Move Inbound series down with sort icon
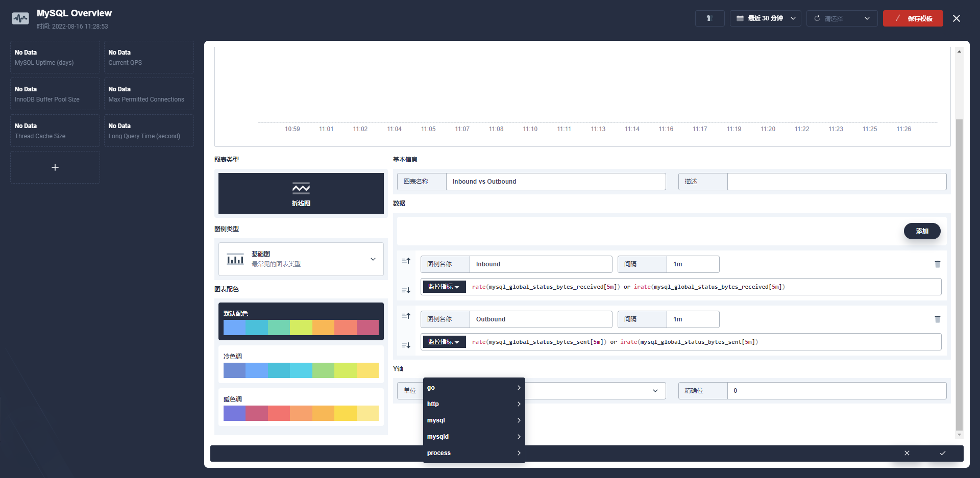This screenshot has height=478, width=980. [x=406, y=290]
